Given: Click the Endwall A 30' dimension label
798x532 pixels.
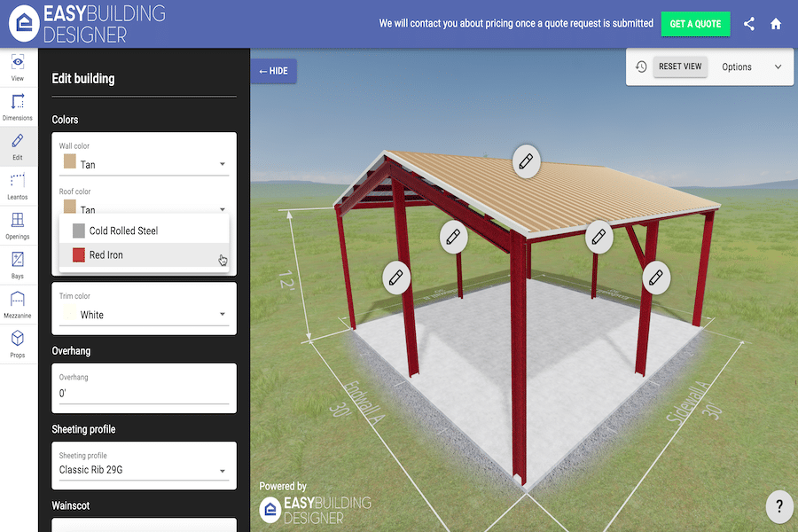Looking at the screenshot, I should (x=357, y=403).
